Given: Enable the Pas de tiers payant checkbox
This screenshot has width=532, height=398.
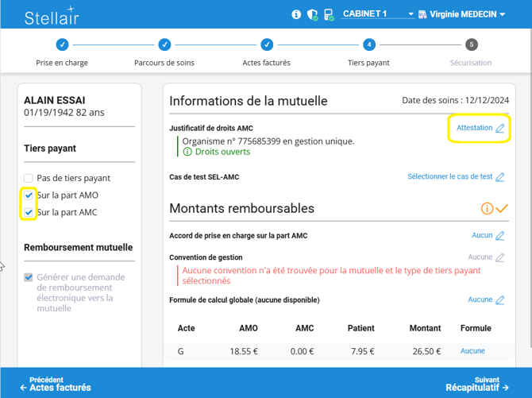Looking at the screenshot, I should coord(29,178).
